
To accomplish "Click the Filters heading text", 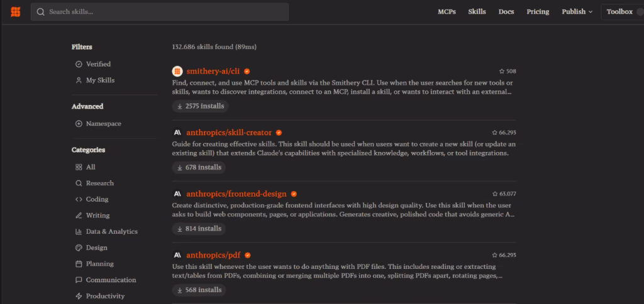I will (x=82, y=46).
